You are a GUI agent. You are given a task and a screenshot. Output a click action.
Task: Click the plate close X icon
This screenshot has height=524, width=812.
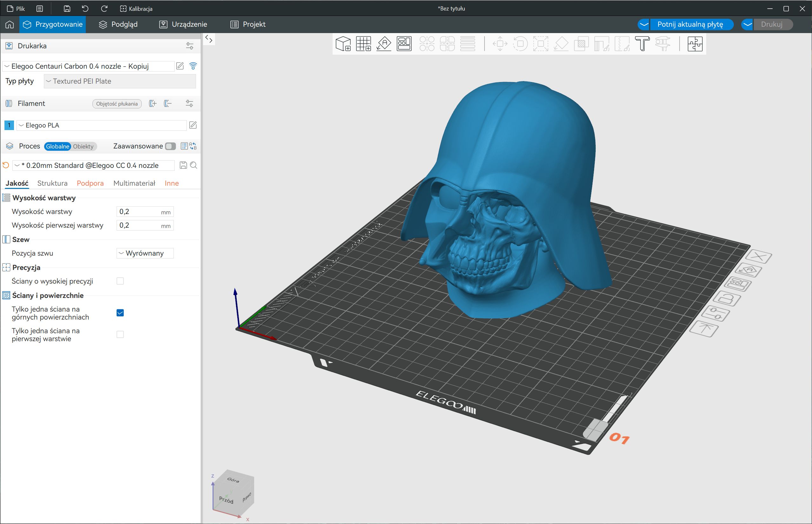point(759,257)
